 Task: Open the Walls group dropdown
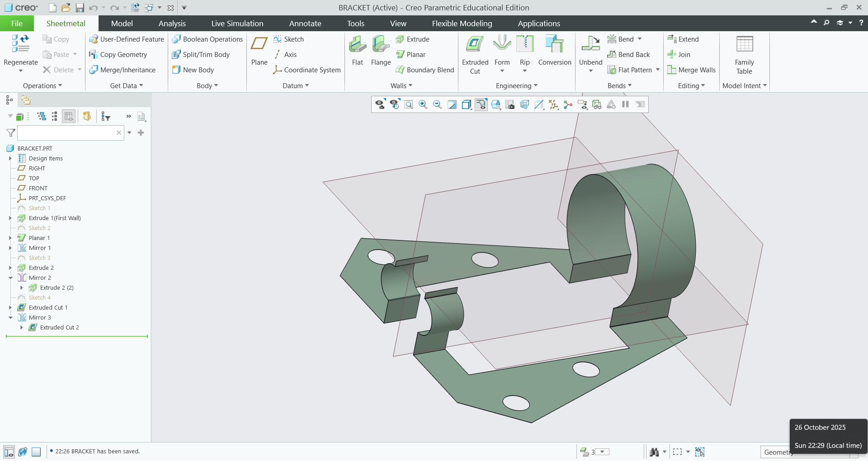[x=401, y=86]
